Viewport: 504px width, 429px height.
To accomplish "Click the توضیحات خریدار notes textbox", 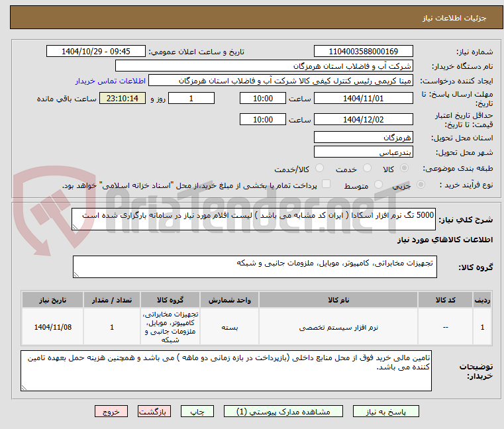I will 226,371.
